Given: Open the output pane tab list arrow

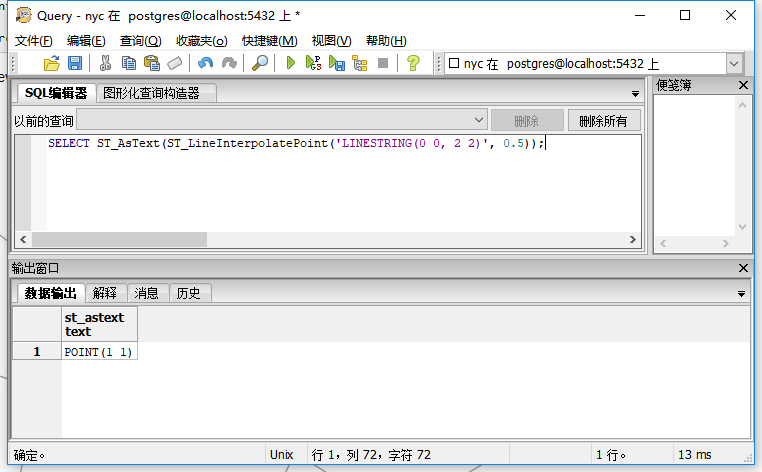Looking at the screenshot, I should click(742, 294).
